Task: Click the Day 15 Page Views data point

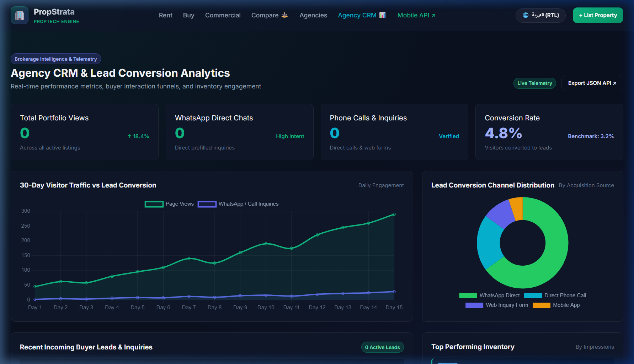Action: [394, 214]
